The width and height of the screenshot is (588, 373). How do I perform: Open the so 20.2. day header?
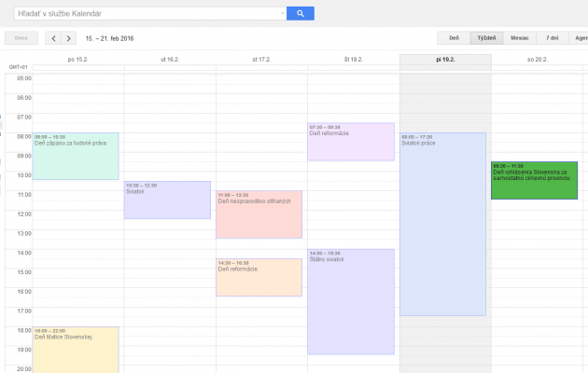pos(538,59)
